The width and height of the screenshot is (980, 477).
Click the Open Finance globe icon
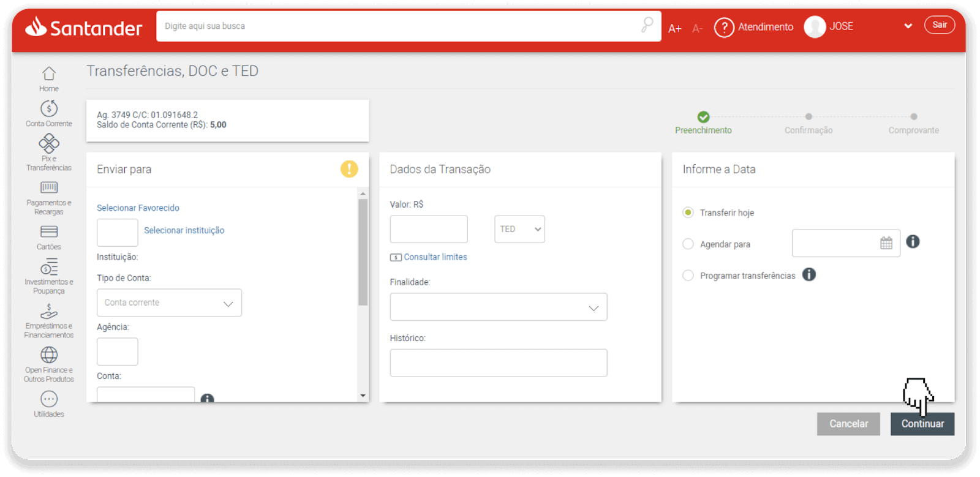pyautogui.click(x=49, y=355)
